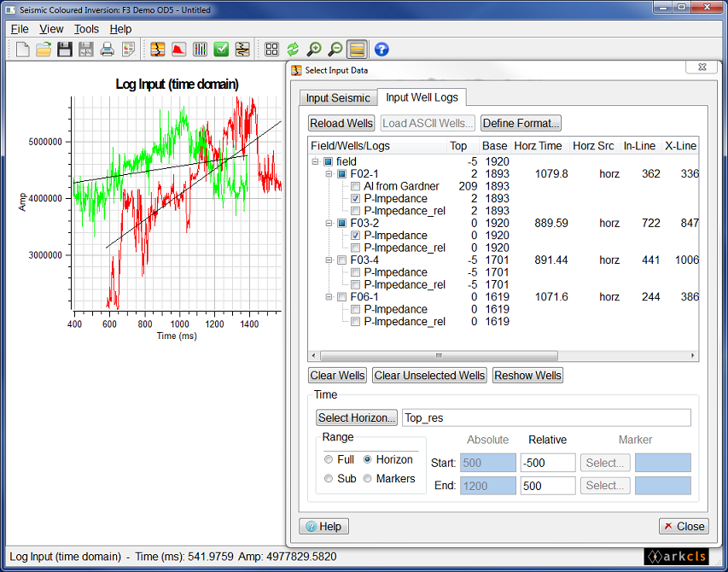The image size is (728, 572).
Task: Click the Clear Wells button
Action: [x=337, y=375]
